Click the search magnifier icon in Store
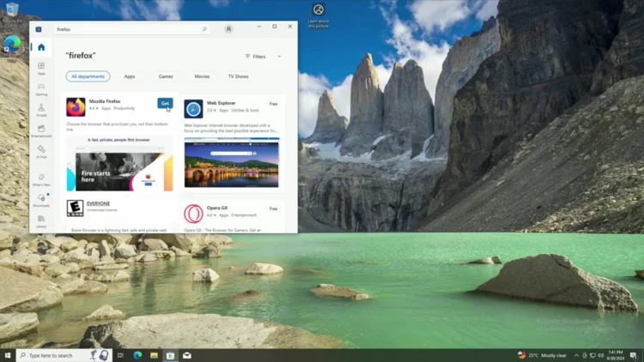This screenshot has height=362, width=644. [x=204, y=29]
